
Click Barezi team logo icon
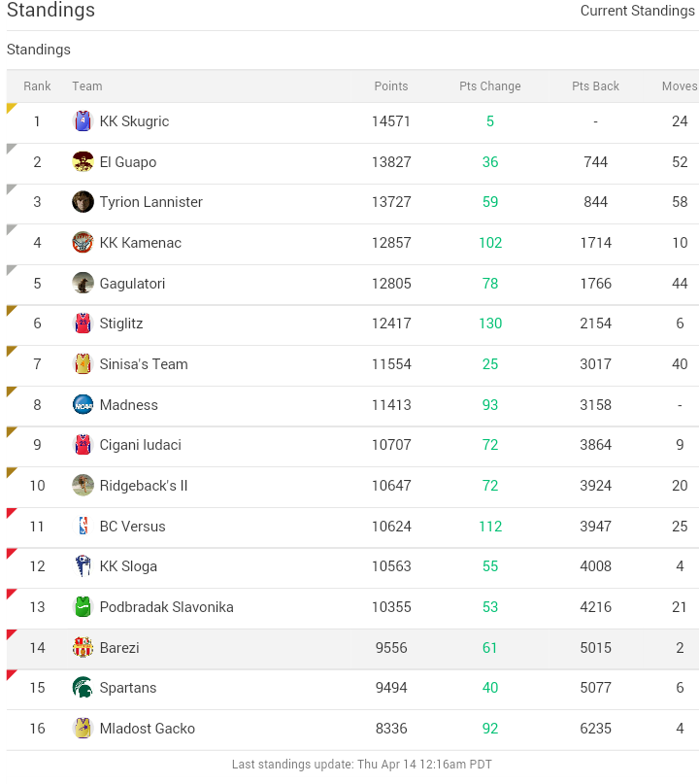(x=83, y=648)
